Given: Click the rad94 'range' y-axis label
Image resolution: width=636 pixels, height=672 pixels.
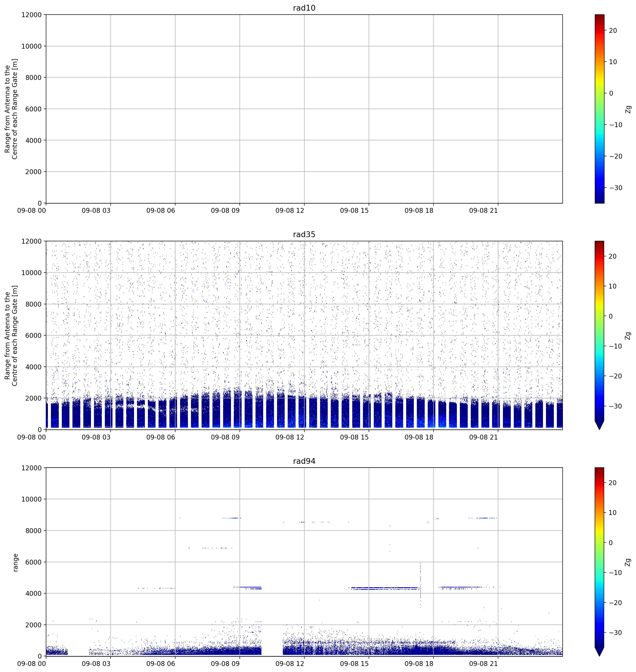Looking at the screenshot, I should (15, 562).
